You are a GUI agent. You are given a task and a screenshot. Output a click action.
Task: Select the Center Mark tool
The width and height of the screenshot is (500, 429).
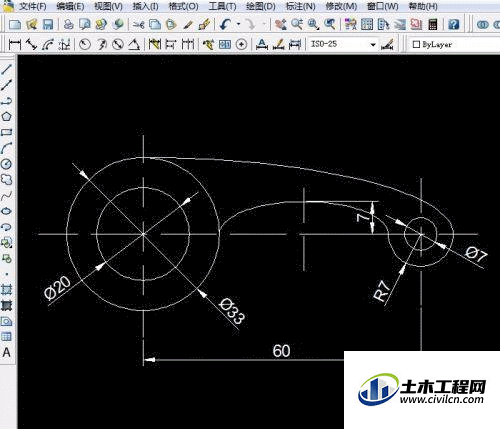241,44
